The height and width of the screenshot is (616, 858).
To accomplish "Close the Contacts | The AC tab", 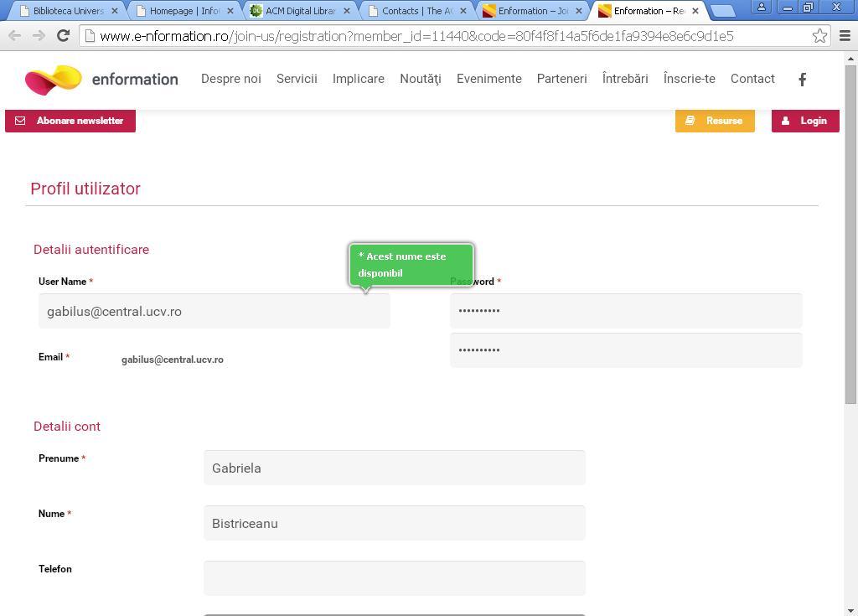I will [x=463, y=11].
